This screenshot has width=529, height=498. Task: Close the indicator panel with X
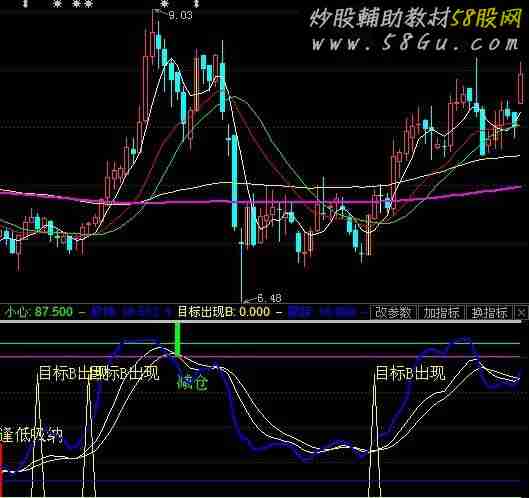(522, 312)
